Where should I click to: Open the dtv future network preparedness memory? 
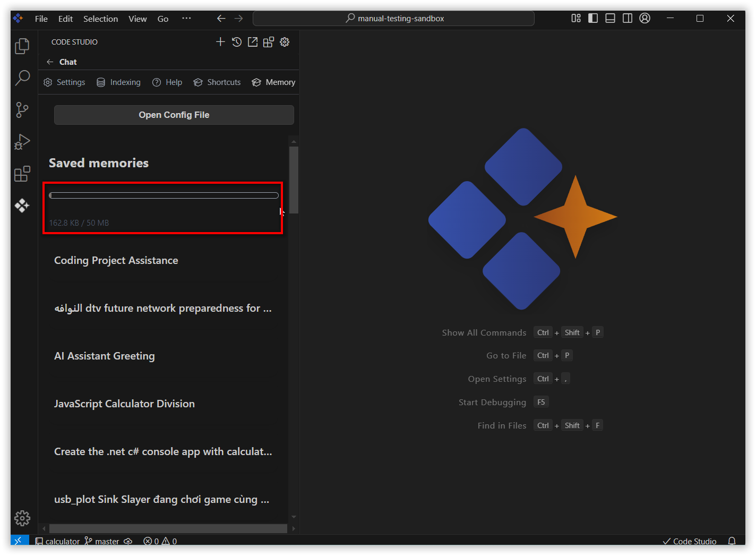point(163,308)
